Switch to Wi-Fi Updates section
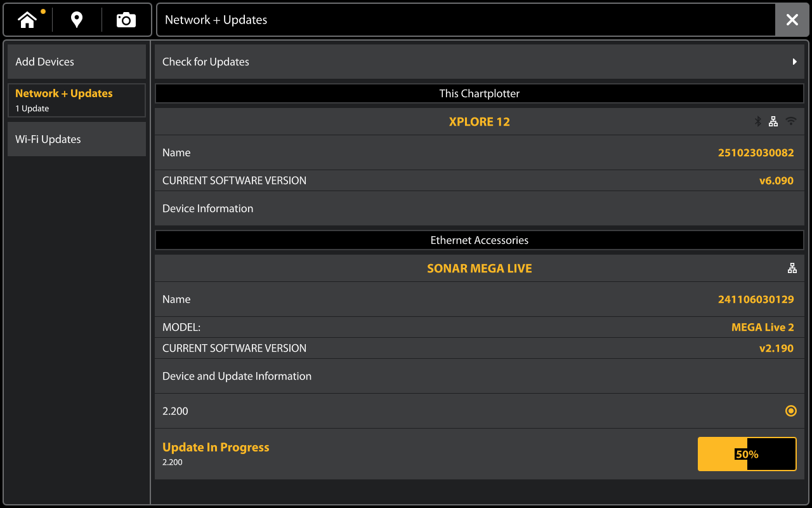Screen dimensions: 812x508 (77, 139)
